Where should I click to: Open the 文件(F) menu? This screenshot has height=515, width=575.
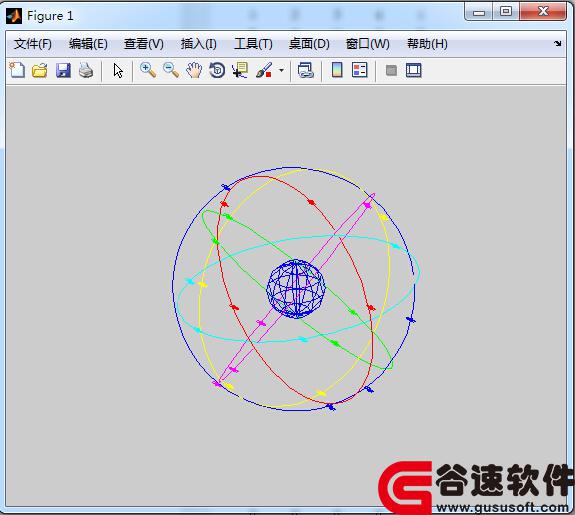coord(33,44)
